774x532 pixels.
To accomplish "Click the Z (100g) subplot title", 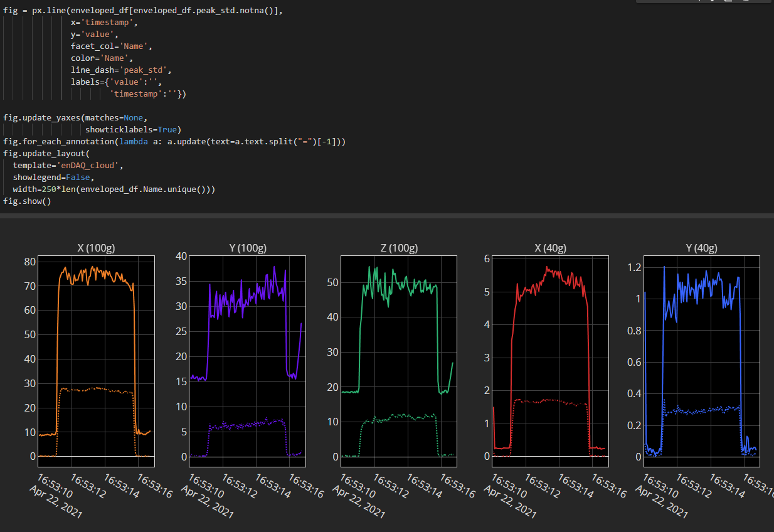I will click(398, 248).
